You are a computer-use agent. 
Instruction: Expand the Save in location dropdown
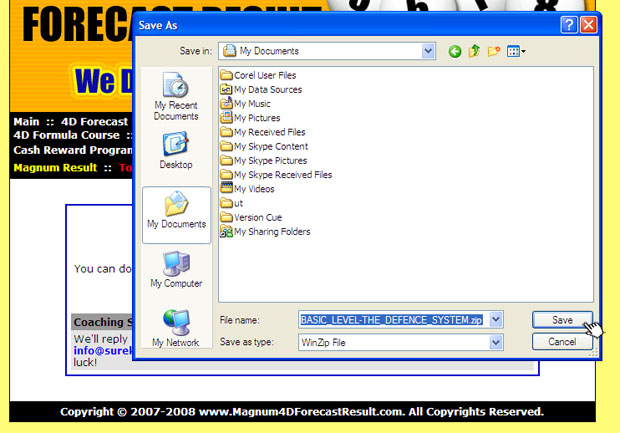[x=429, y=51]
